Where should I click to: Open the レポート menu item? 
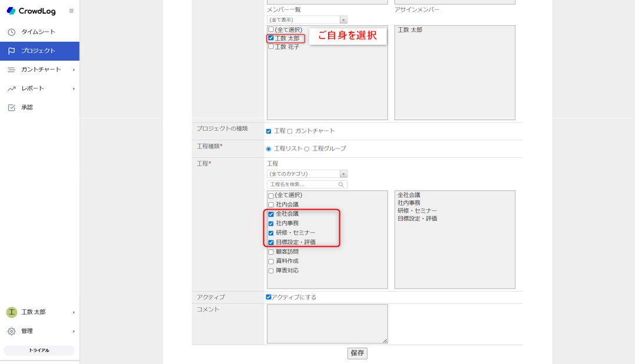[x=33, y=88]
